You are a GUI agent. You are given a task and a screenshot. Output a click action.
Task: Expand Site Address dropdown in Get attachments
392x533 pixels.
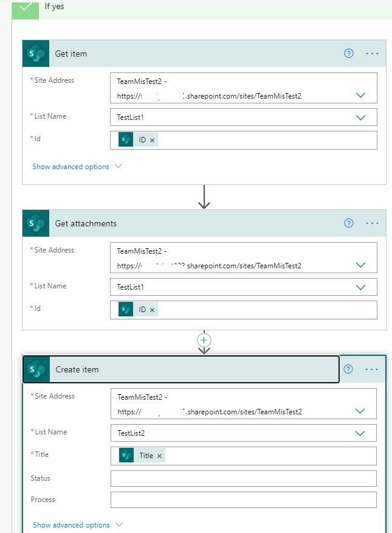360,265
